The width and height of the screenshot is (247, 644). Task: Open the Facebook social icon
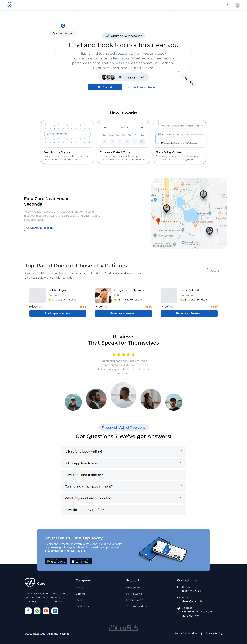tap(28, 611)
